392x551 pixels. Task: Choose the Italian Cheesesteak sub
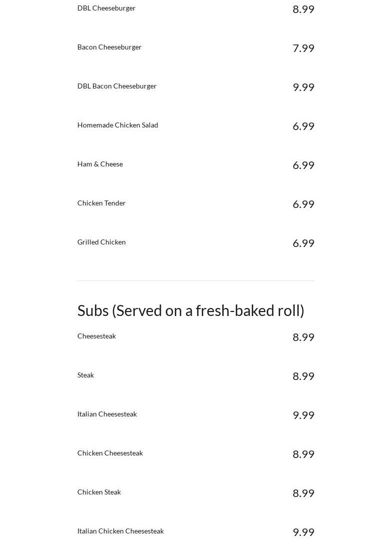[107, 414]
